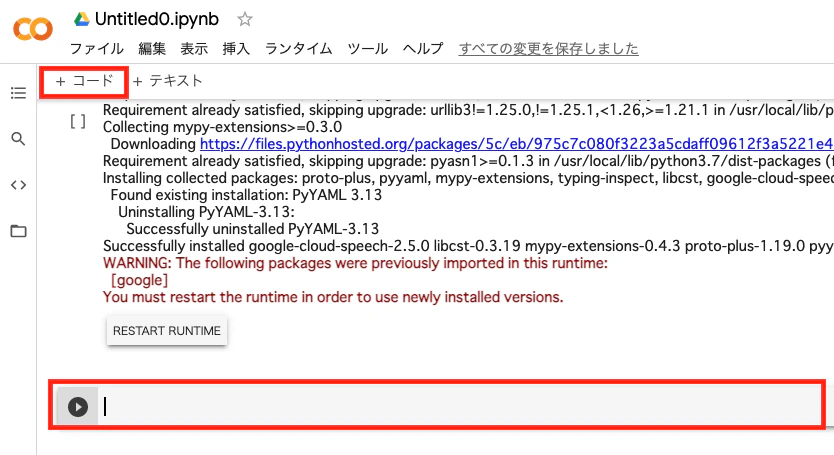Add a text cell with + テキスト

coord(168,81)
